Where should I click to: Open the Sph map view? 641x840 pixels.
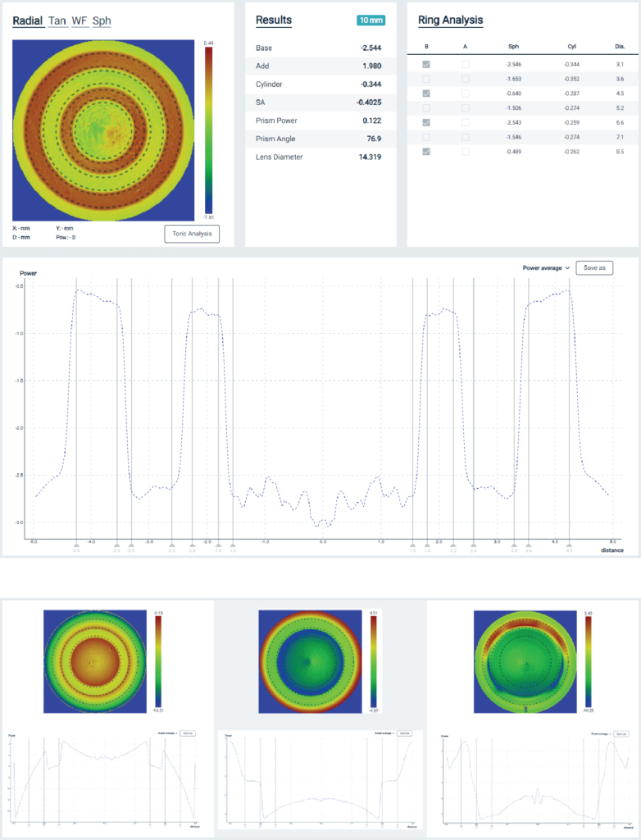pyautogui.click(x=102, y=21)
